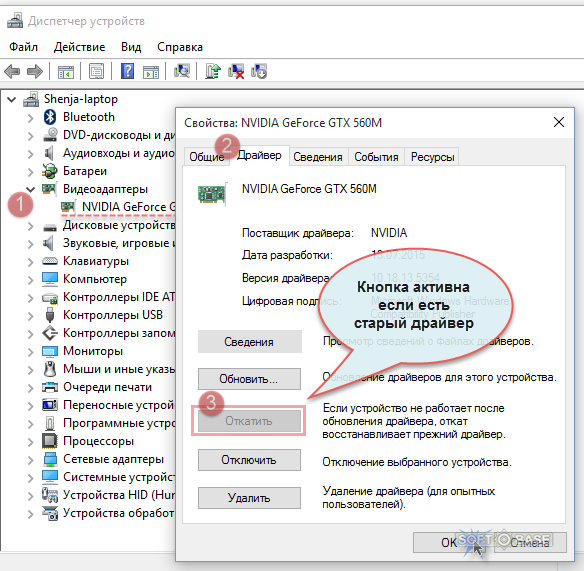The image size is (584, 571).
Task: Open the Файл menu
Action: 23,47
